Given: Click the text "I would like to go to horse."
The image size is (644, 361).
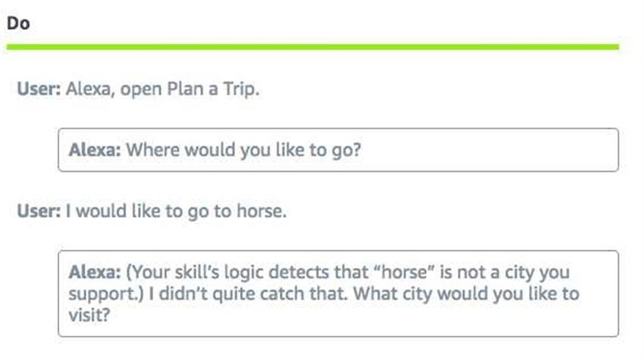Looking at the screenshot, I should [x=177, y=211].
